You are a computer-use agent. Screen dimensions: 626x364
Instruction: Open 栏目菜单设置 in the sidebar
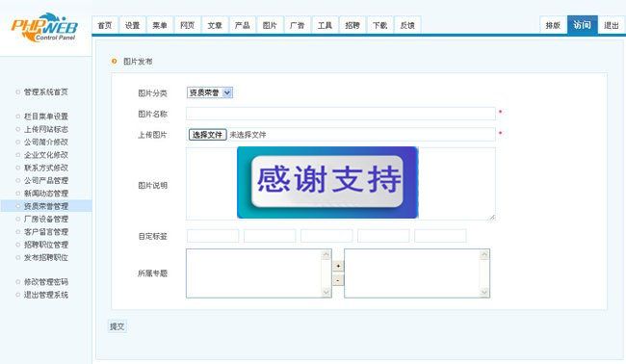46,117
